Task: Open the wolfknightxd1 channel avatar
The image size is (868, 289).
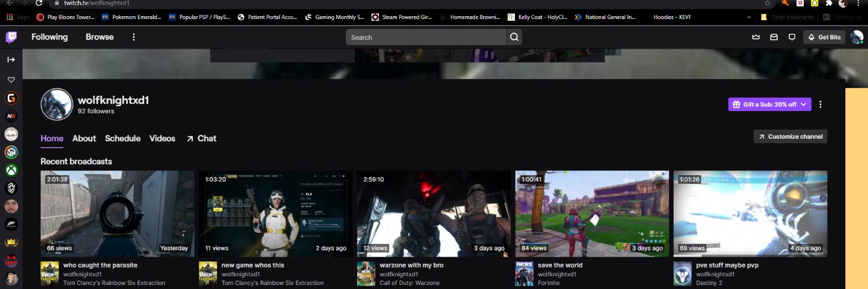Action: click(x=57, y=105)
